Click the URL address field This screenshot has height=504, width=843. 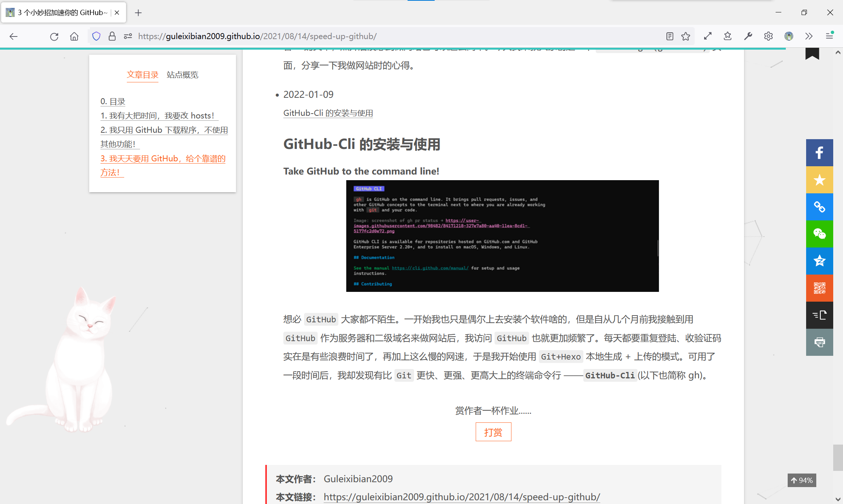click(399, 36)
